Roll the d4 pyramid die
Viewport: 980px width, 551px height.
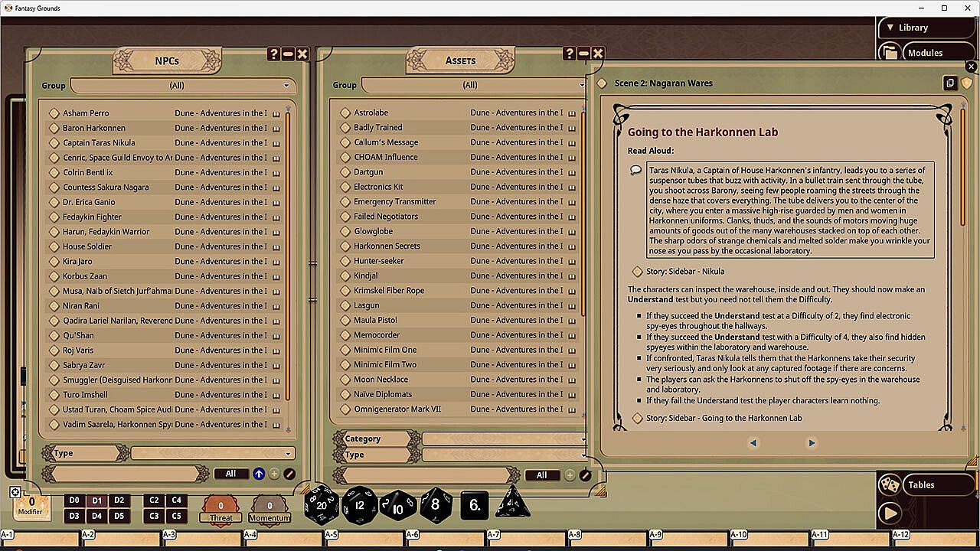click(x=513, y=503)
